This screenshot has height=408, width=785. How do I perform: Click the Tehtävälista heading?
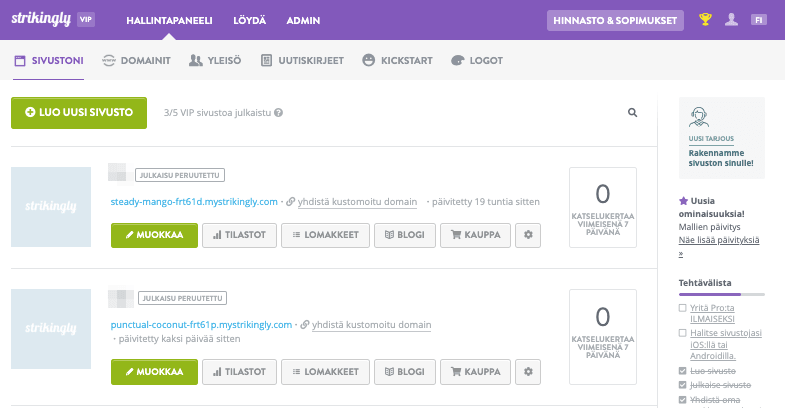tap(705, 283)
